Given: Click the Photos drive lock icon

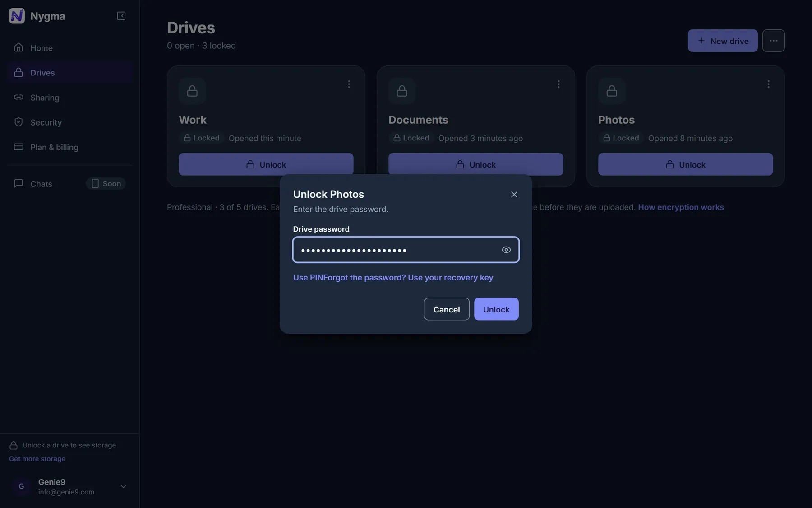Looking at the screenshot, I should coord(612,91).
